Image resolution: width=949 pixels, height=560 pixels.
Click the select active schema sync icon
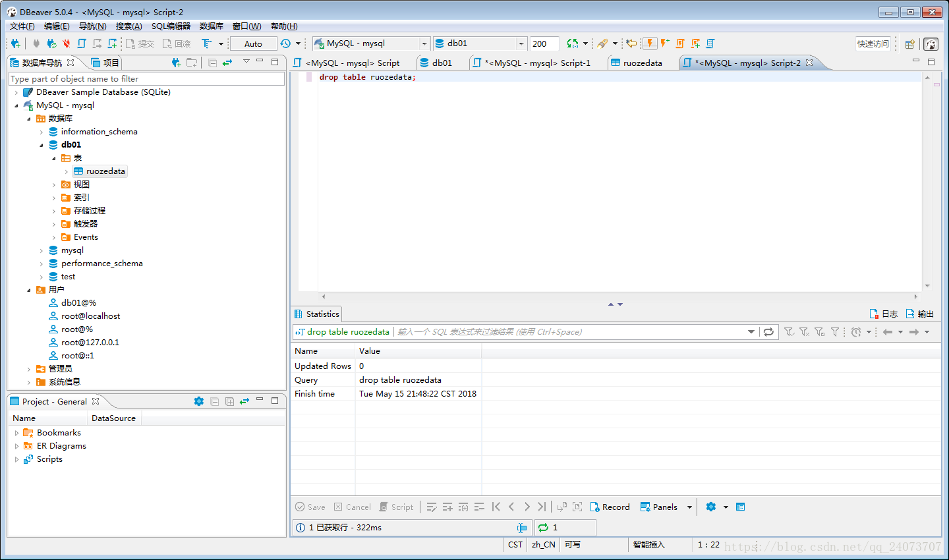pyautogui.click(x=573, y=43)
